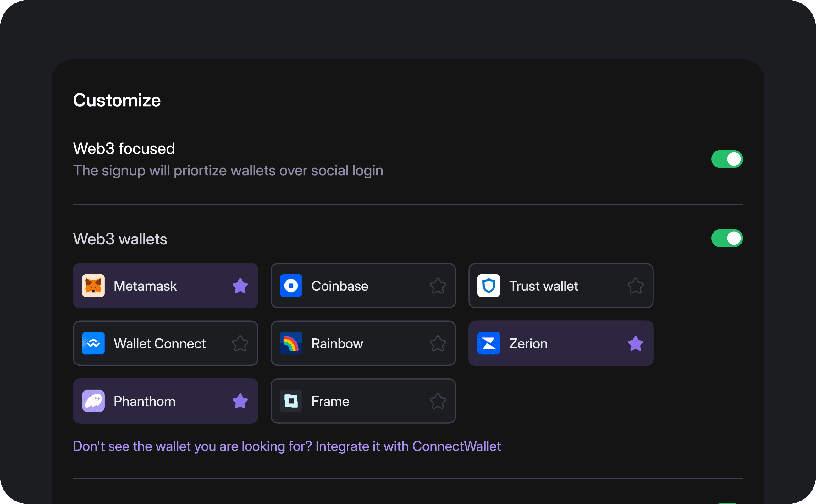The width and height of the screenshot is (816, 504).
Task: Click the Zerion logo icon
Action: (489, 343)
